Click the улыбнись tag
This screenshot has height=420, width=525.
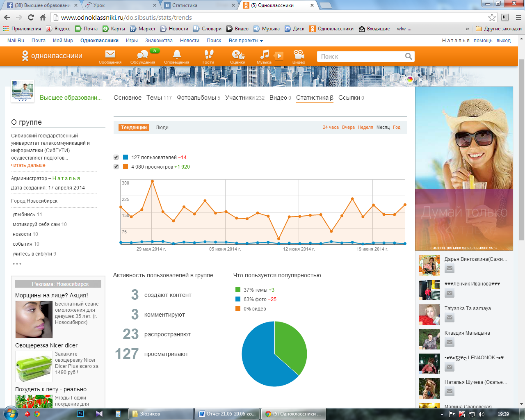(24, 215)
